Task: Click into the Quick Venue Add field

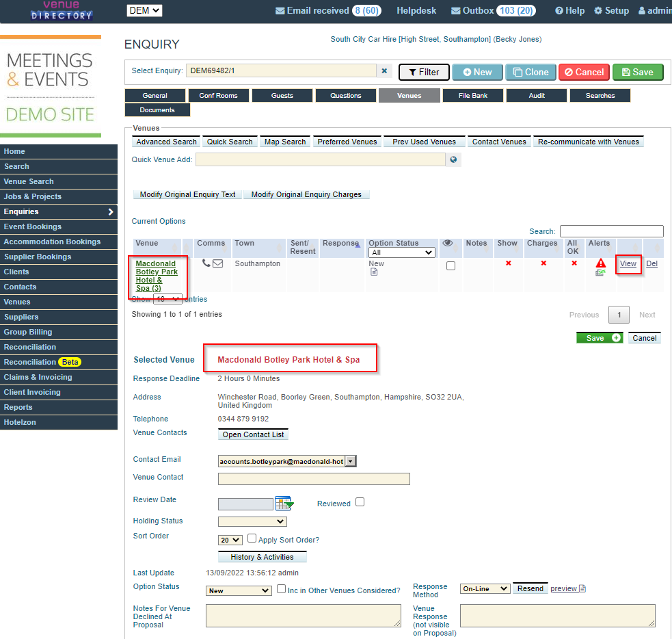Action: click(321, 159)
